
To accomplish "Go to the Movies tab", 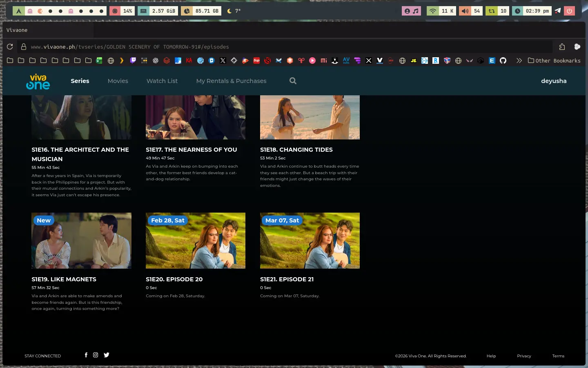I will point(118,81).
